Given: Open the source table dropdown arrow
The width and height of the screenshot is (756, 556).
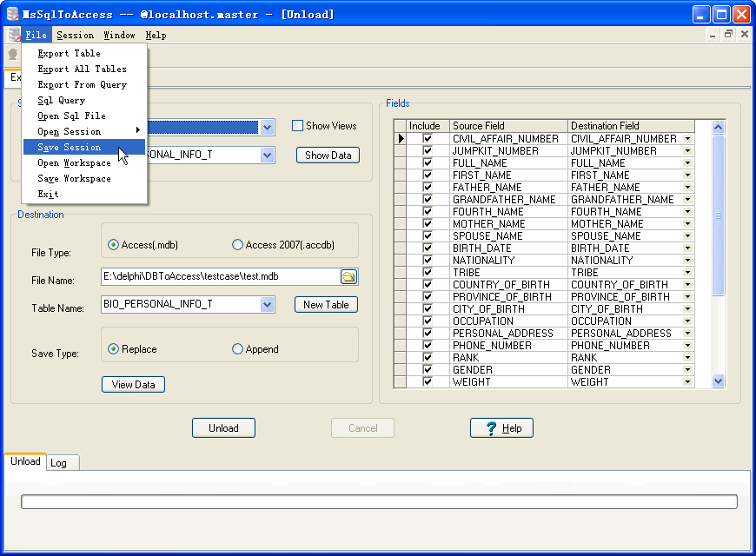Looking at the screenshot, I should pyautogui.click(x=267, y=156).
